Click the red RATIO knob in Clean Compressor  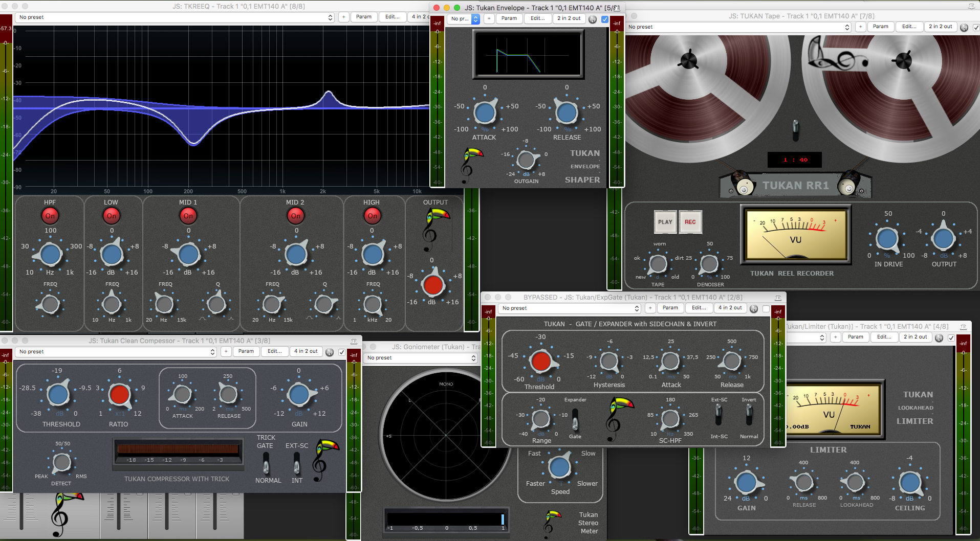[x=119, y=394]
